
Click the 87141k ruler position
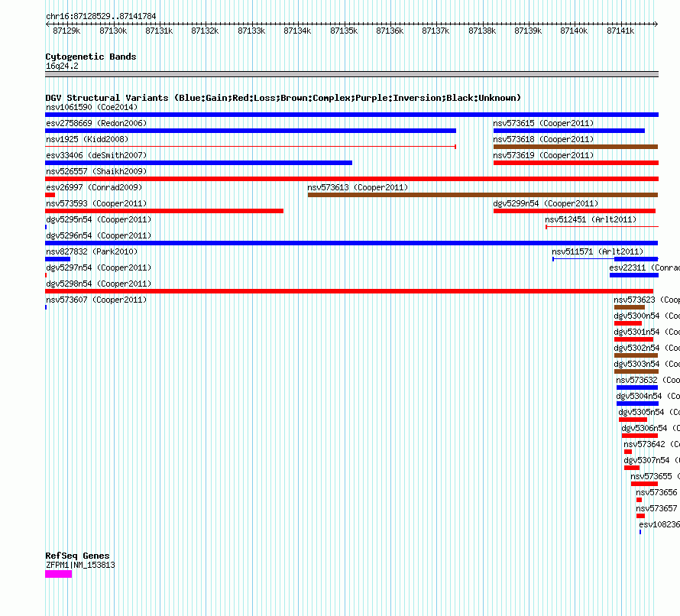coord(620,31)
